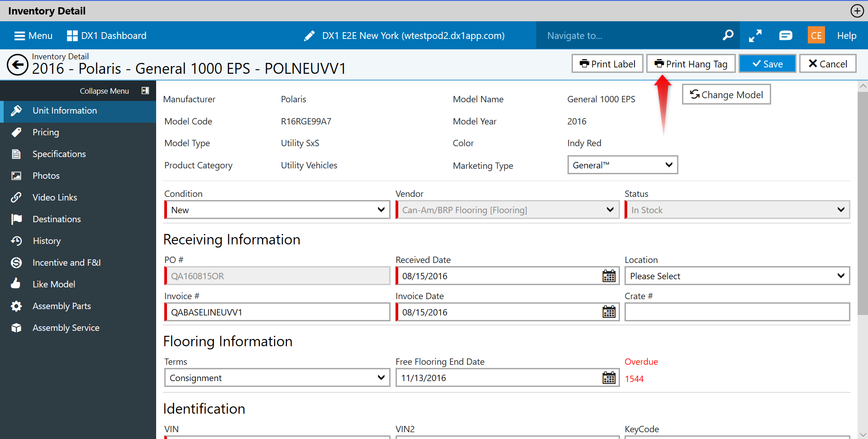Open the Help link
This screenshot has width=868, height=439.
(x=846, y=36)
